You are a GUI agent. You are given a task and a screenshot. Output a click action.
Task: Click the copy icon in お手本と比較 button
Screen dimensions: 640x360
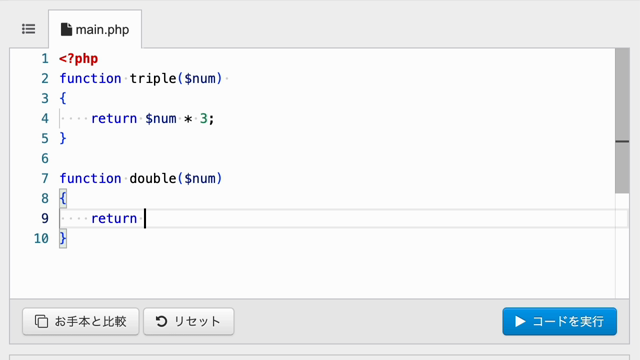41,322
